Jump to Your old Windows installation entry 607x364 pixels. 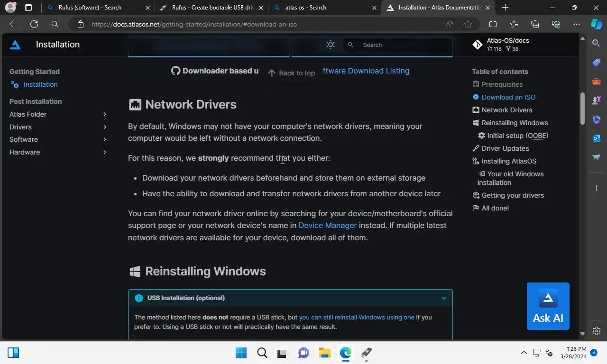click(511, 178)
